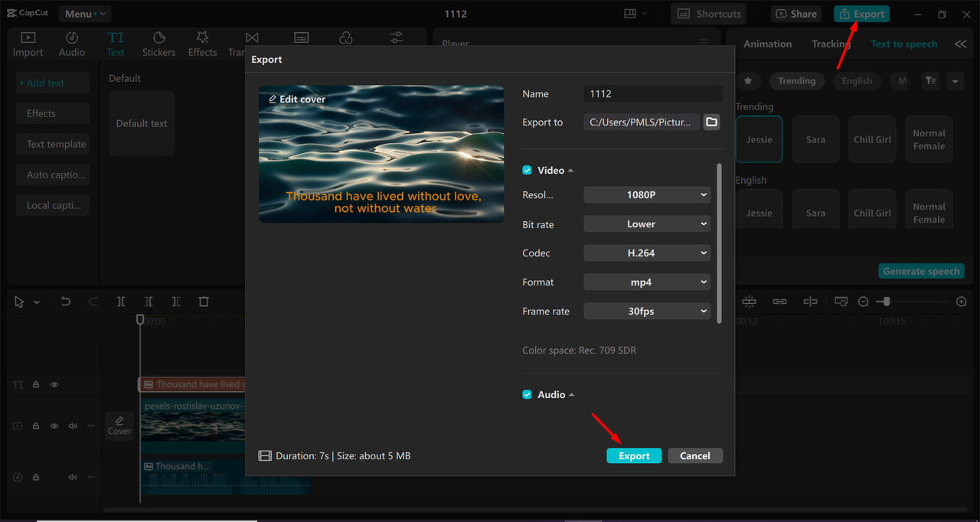
Task: Click the Undo icon on timeline toolbar
Action: 66,302
